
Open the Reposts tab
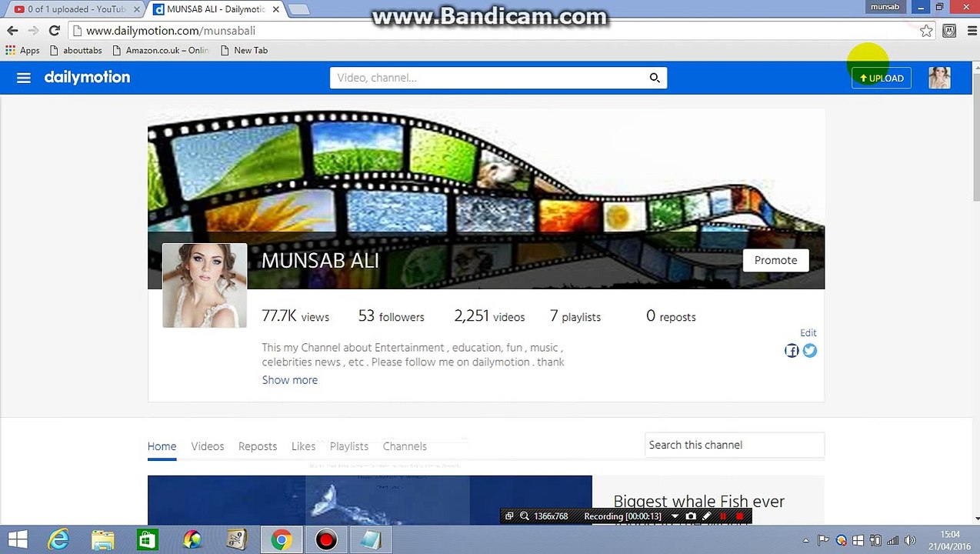[258, 446]
